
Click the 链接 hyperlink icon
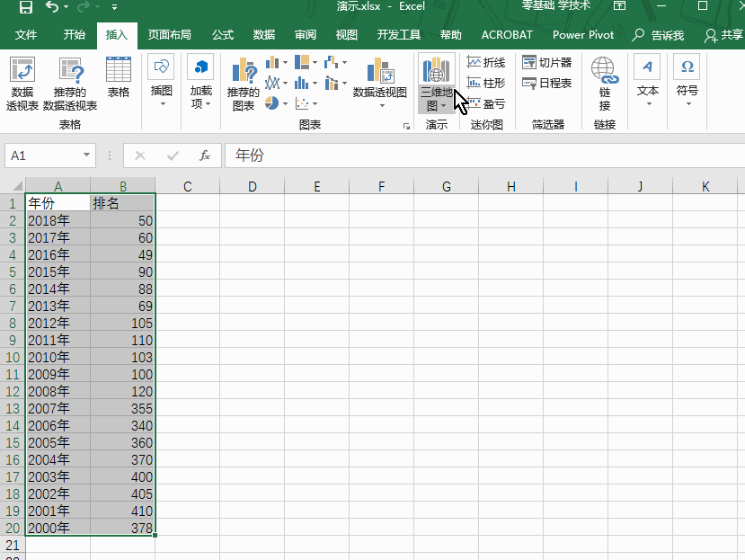point(605,84)
